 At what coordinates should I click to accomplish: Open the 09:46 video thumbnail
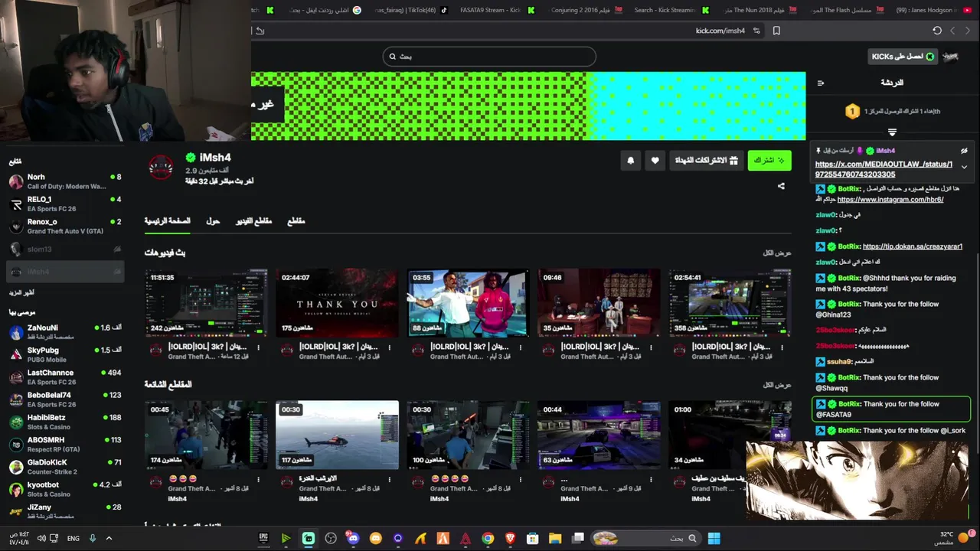coord(599,303)
